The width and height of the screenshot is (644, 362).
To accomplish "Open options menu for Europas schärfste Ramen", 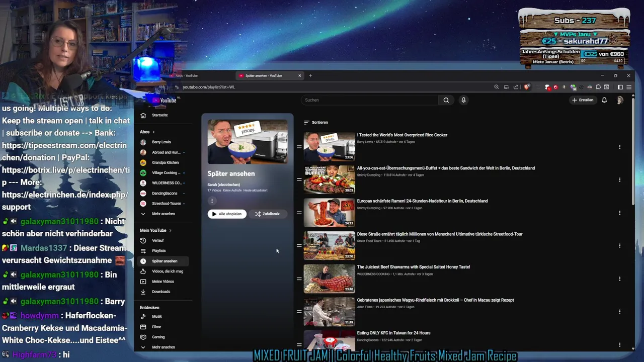I will coord(619,213).
